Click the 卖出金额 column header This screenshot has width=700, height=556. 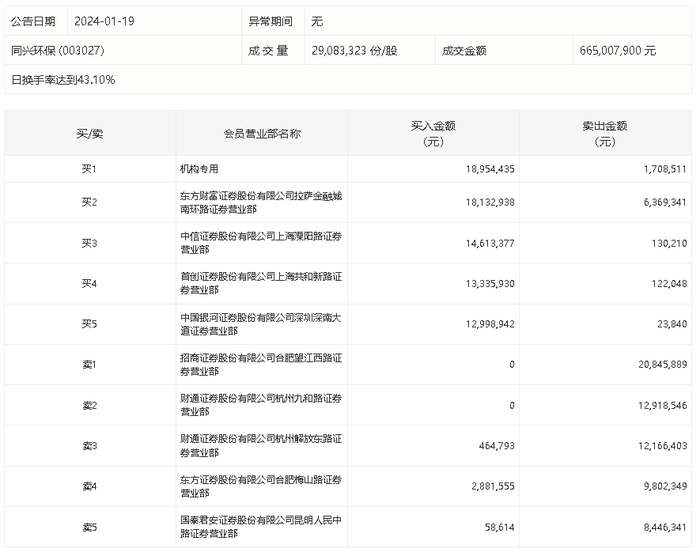605,134
